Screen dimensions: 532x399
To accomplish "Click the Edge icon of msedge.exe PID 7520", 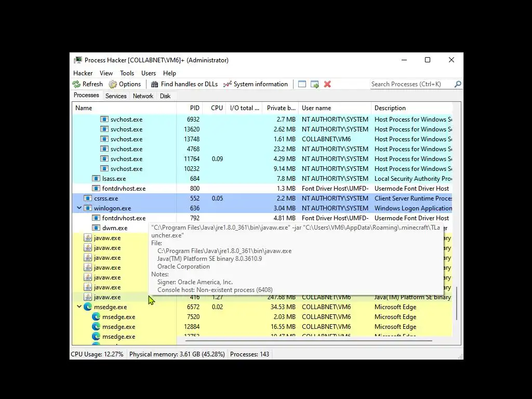I will [96, 316].
